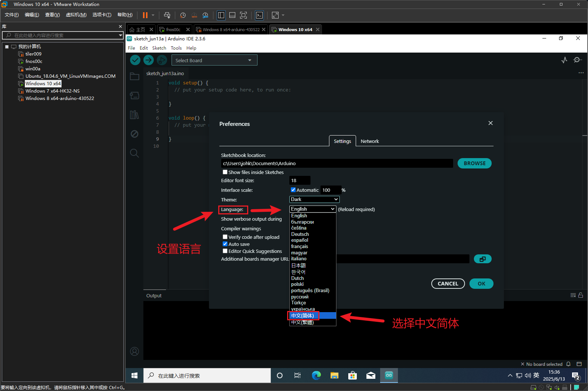588x391 pixels.
Task: Open the Debug sidebar icon
Action: (x=134, y=134)
